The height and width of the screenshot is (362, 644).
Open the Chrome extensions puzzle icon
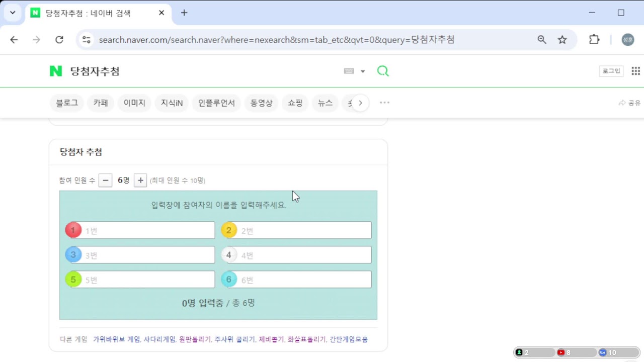[594, 40]
